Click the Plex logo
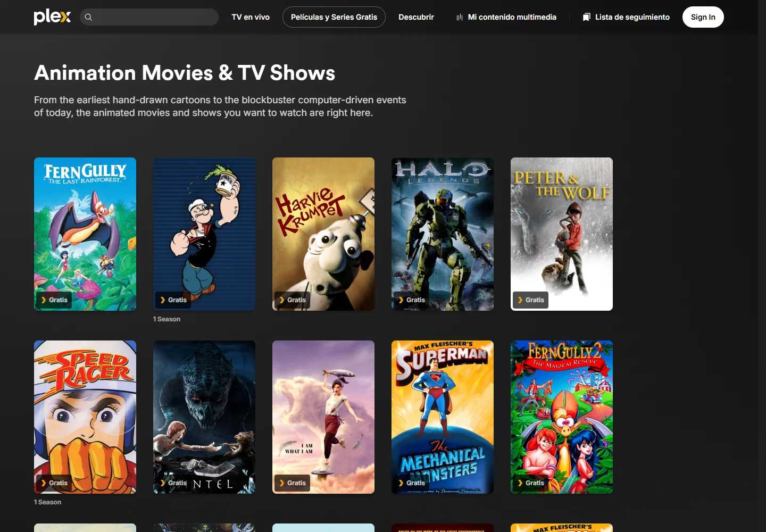The width and height of the screenshot is (766, 532). [x=52, y=17]
